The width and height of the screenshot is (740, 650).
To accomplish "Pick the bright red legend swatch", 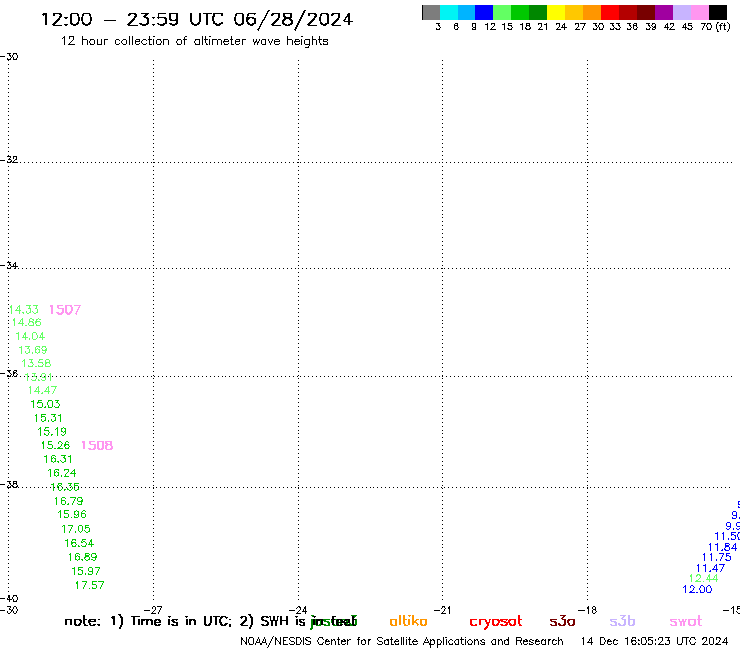I will tap(610, 12).
